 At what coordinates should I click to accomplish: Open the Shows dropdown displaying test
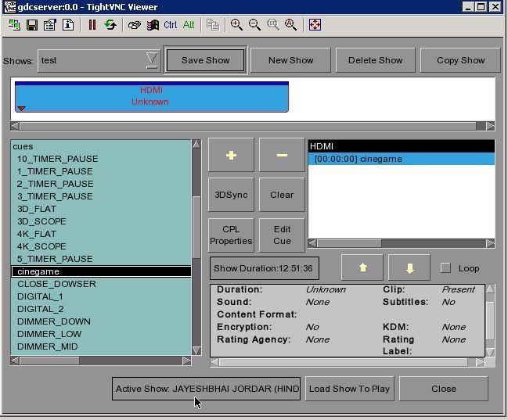(99, 60)
